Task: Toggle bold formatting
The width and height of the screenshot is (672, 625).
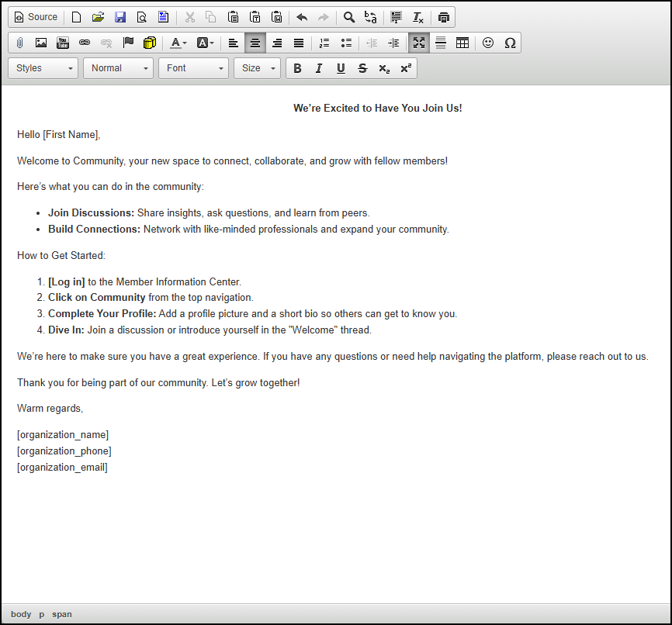Action: [x=297, y=68]
